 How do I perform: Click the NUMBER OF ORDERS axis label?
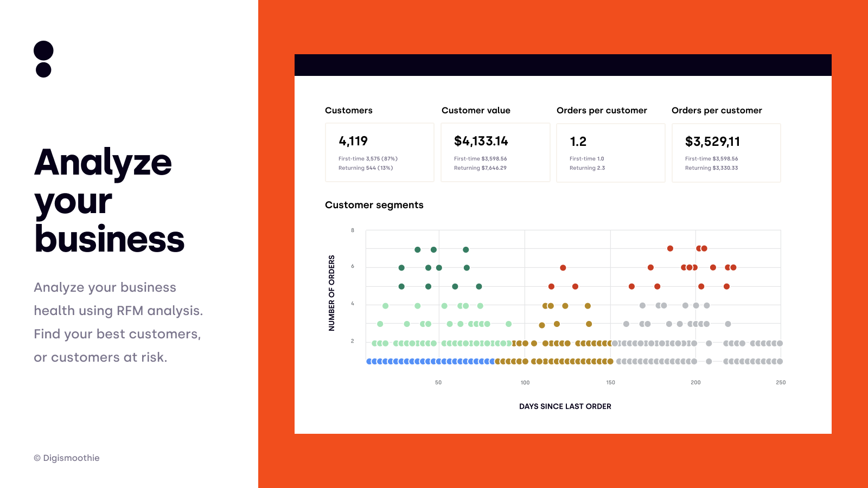pyautogui.click(x=331, y=293)
